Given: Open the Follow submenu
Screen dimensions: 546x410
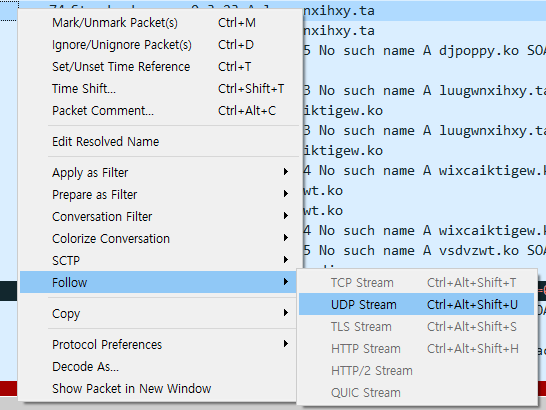Looking at the screenshot, I should (x=158, y=283).
